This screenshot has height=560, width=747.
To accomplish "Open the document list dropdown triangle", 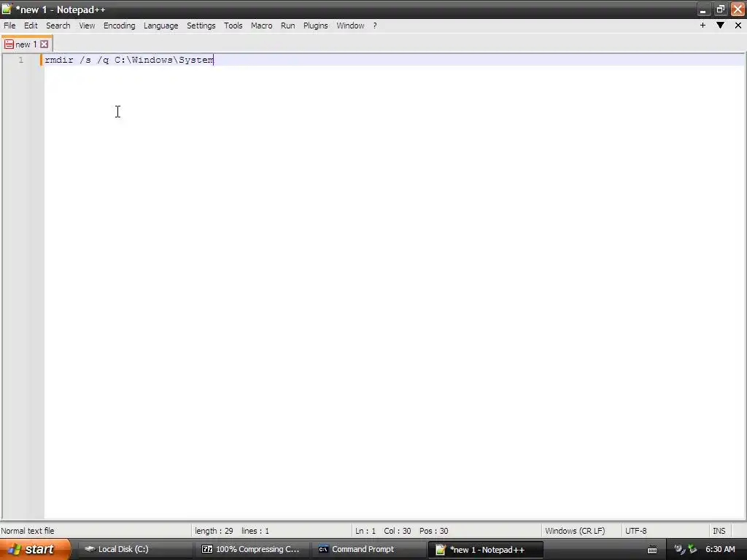I will (720, 26).
